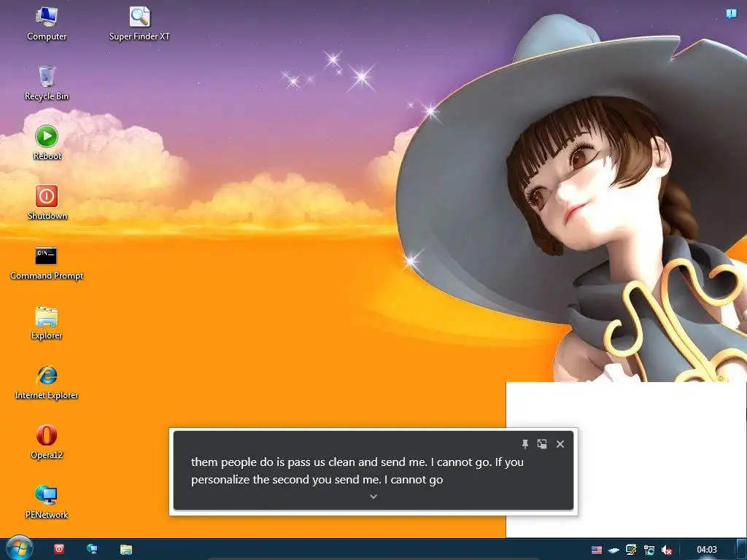Launch Opera12 browser
Viewport: 747px width, 560px height.
47,443
